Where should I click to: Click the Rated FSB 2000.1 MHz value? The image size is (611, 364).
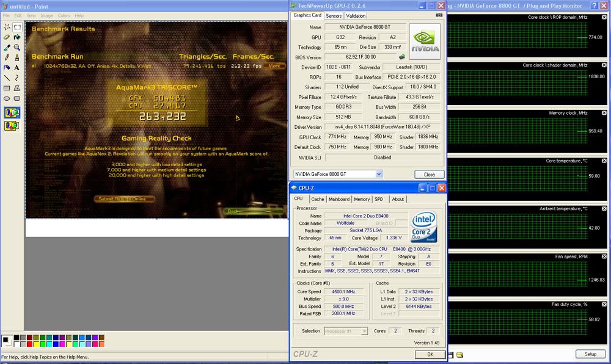[x=343, y=313]
